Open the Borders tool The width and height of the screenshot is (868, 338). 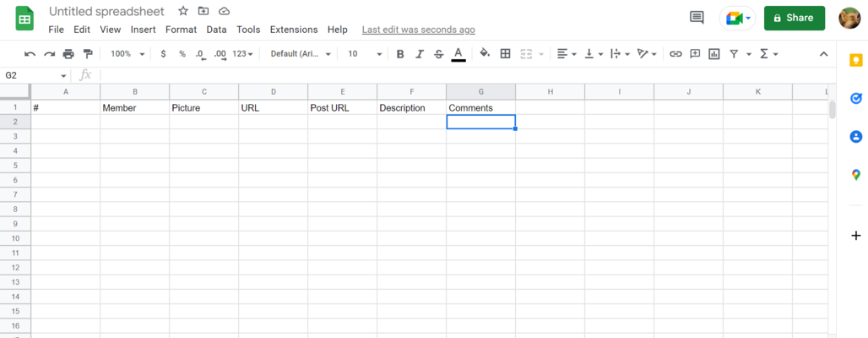505,54
